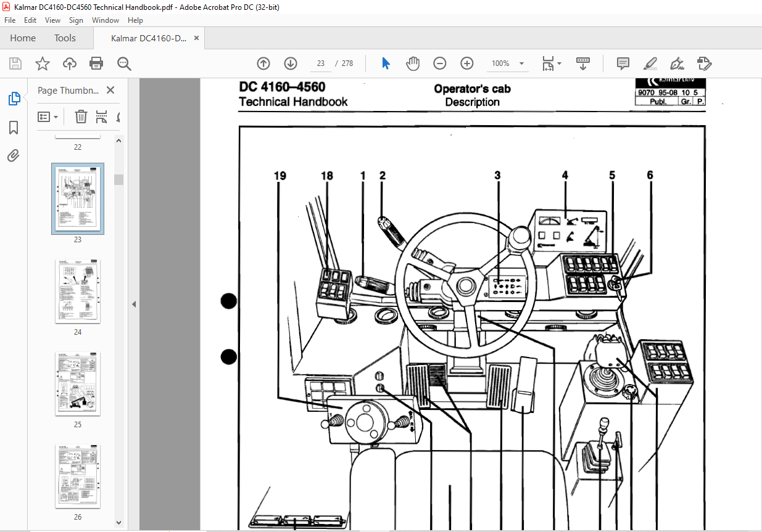The image size is (762, 532).
Task: Close the Kalmar document tab
Action: point(197,38)
